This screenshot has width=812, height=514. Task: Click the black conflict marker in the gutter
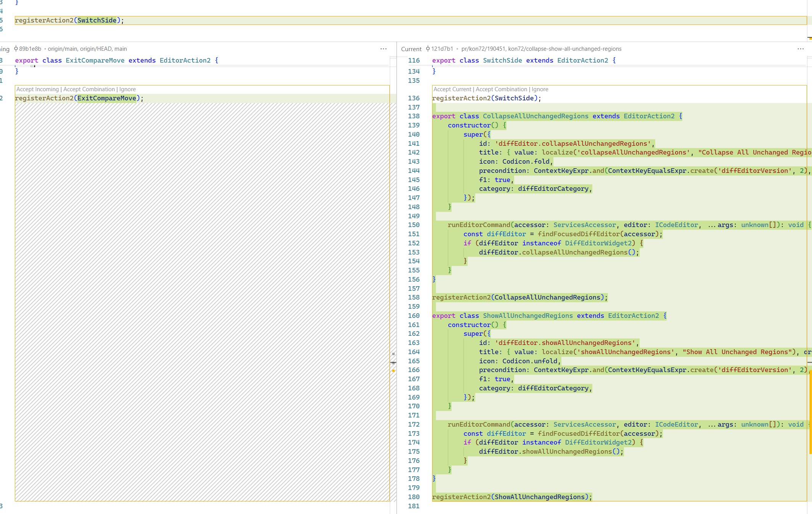(x=393, y=363)
